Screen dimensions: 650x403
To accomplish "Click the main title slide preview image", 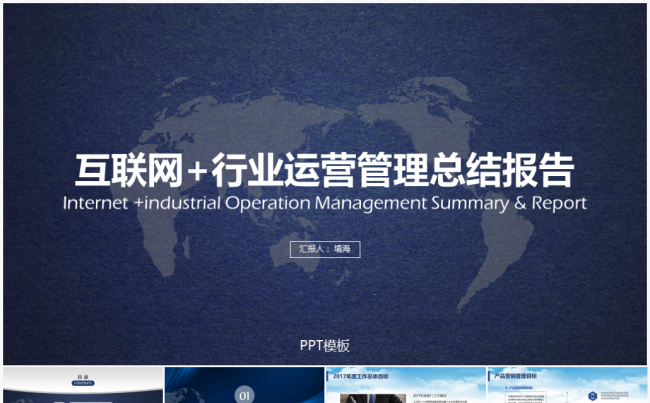I will 325,184.
